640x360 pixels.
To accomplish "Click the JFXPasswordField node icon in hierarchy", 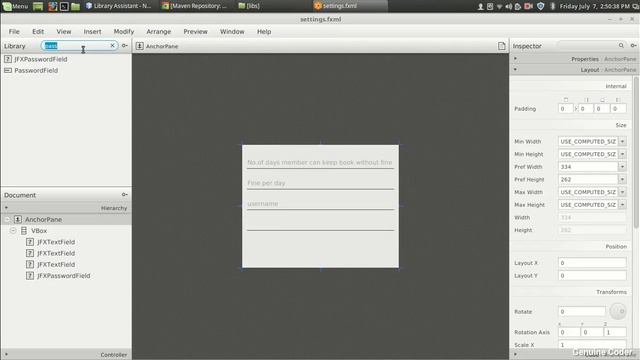I will (30, 276).
